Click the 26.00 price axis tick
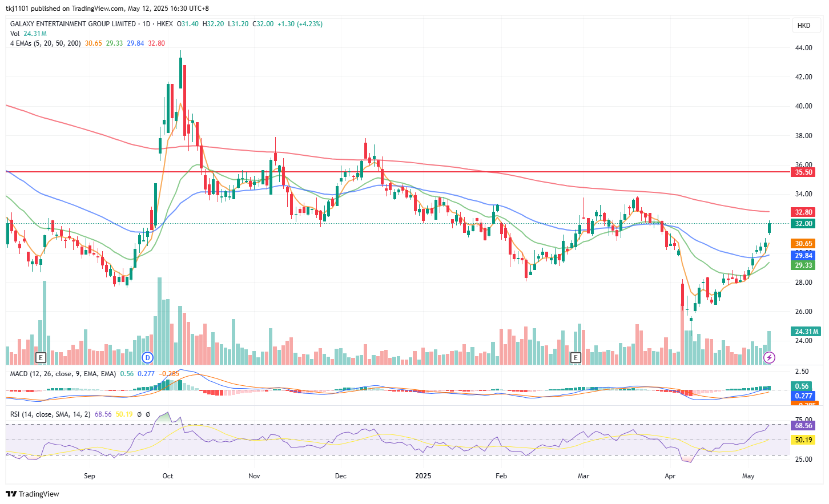The width and height of the screenshot is (829, 504). pos(804,312)
